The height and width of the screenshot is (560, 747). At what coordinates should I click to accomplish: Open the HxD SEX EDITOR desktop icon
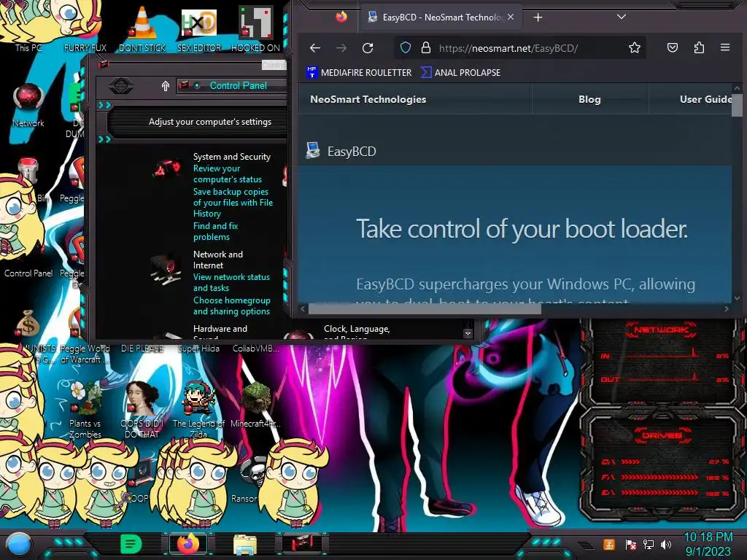coord(198,28)
